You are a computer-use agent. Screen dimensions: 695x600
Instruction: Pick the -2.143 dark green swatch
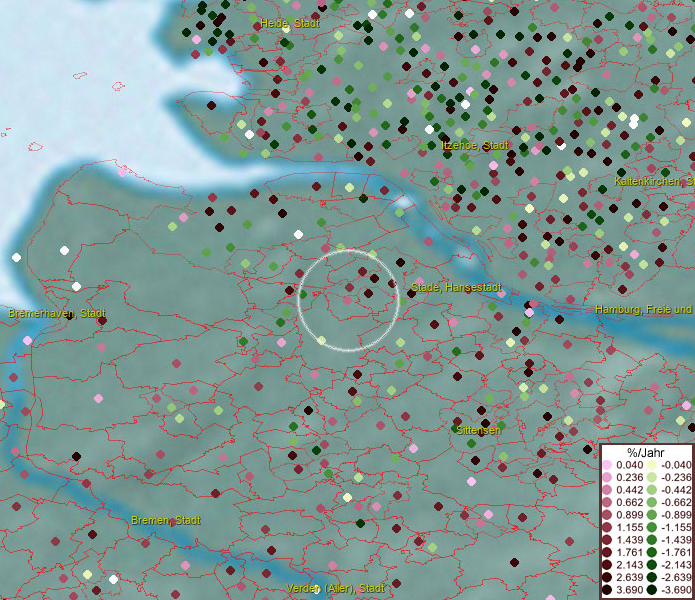pos(652,565)
